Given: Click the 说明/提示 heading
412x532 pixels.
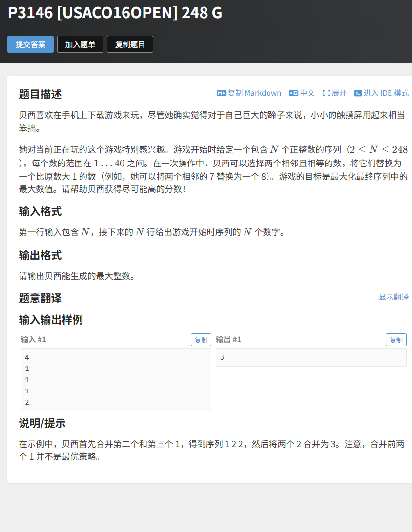Looking at the screenshot, I should [x=42, y=423].
